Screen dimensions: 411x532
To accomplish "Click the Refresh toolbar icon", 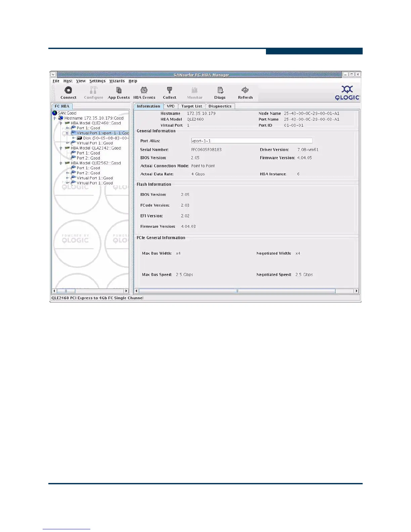I will 245,90.
